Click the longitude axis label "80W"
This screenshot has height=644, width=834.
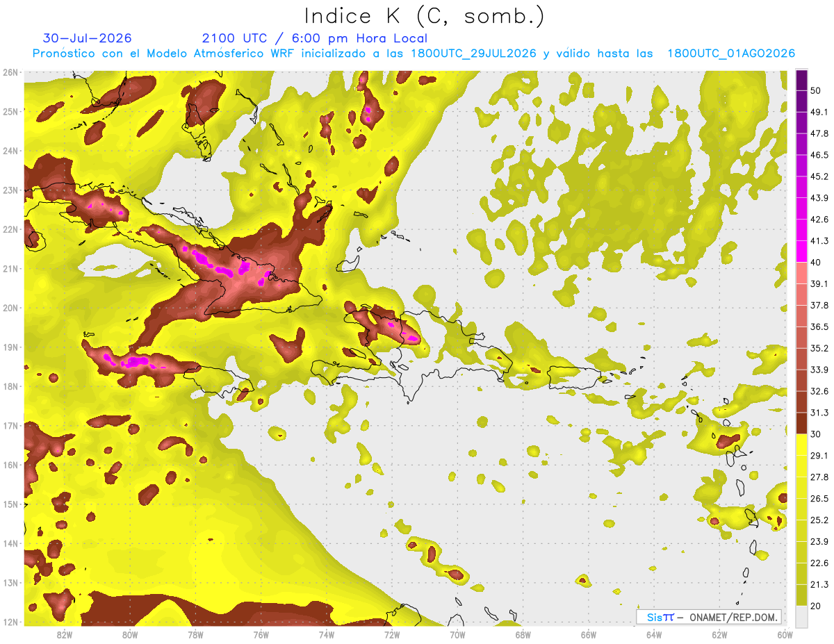pyautogui.click(x=130, y=635)
